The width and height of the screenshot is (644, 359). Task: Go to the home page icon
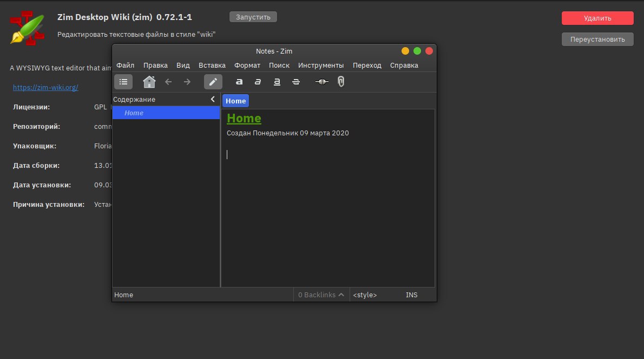149,82
